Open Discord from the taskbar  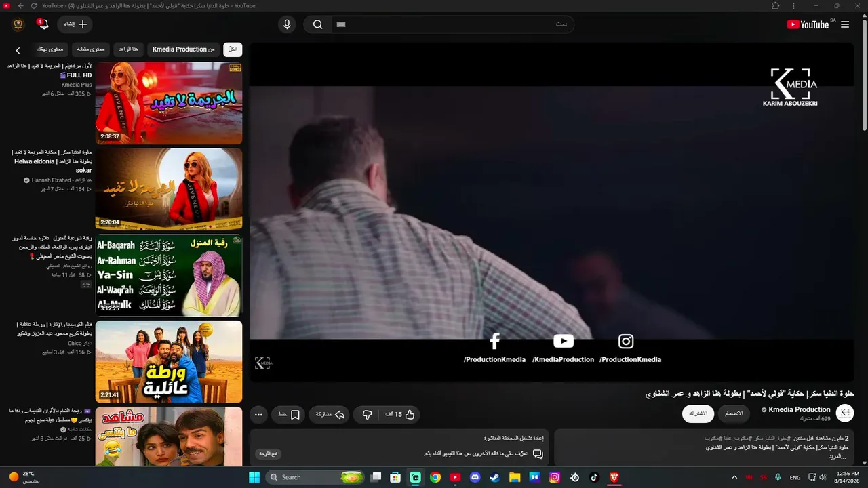(x=475, y=477)
